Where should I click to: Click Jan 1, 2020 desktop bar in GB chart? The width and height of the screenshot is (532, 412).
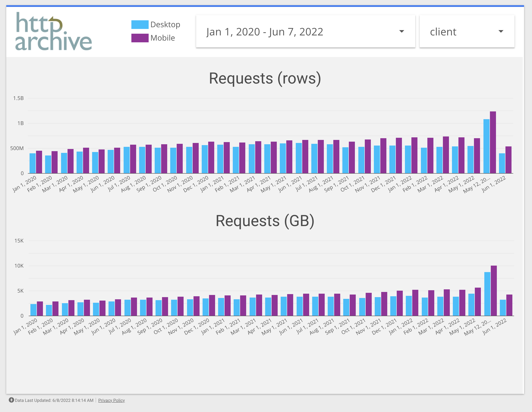[33, 310]
